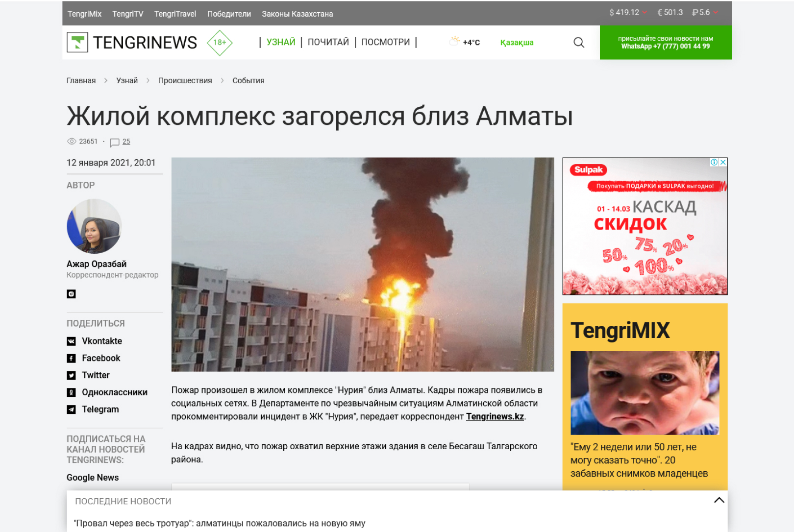Image resolution: width=794 pixels, height=532 pixels.
Task: Share article on Twitter icon
Action: (x=72, y=376)
